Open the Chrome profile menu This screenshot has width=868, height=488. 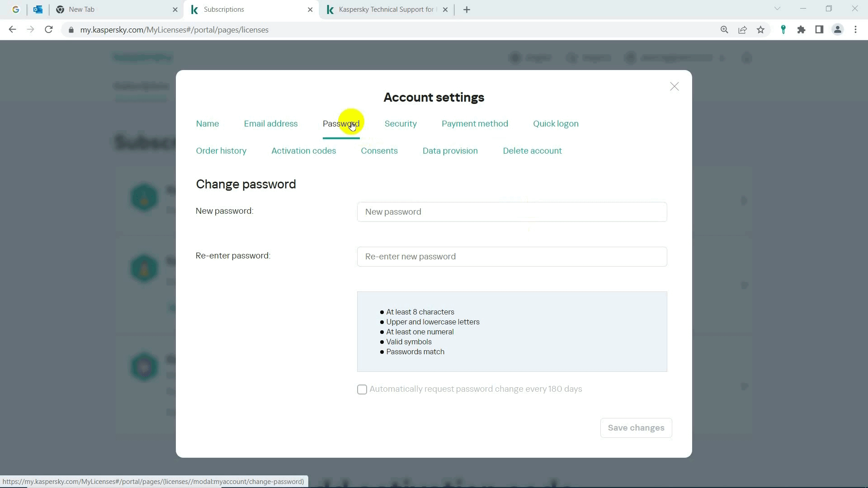[x=837, y=30]
